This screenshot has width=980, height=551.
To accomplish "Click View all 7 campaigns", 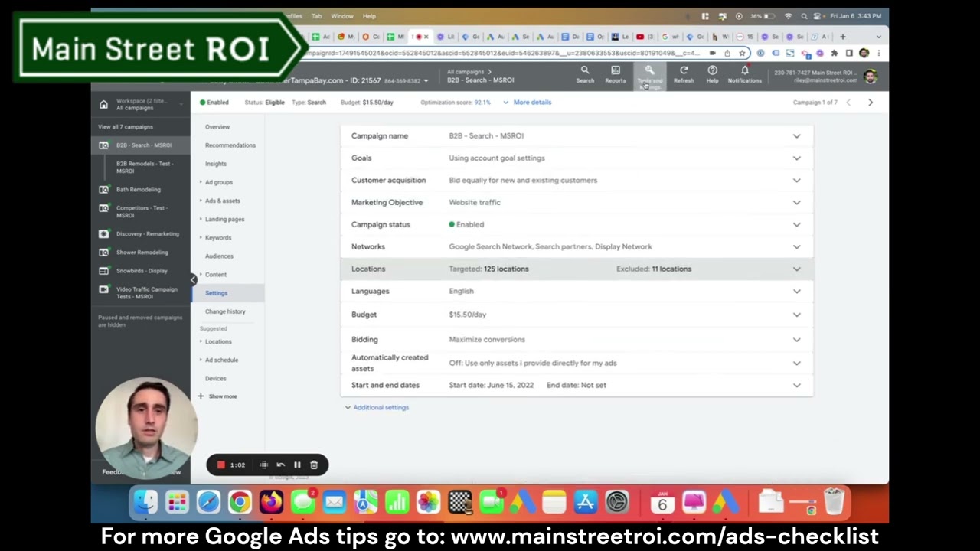I will coord(126,127).
